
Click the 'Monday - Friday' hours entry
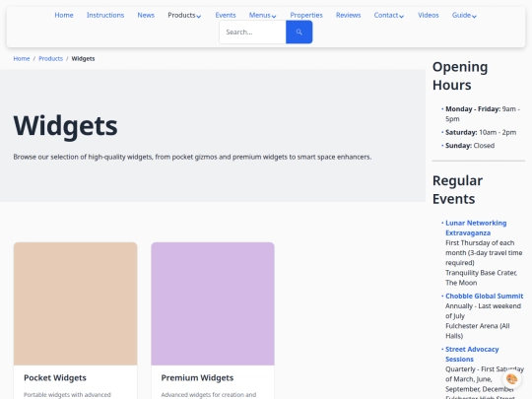(x=483, y=113)
